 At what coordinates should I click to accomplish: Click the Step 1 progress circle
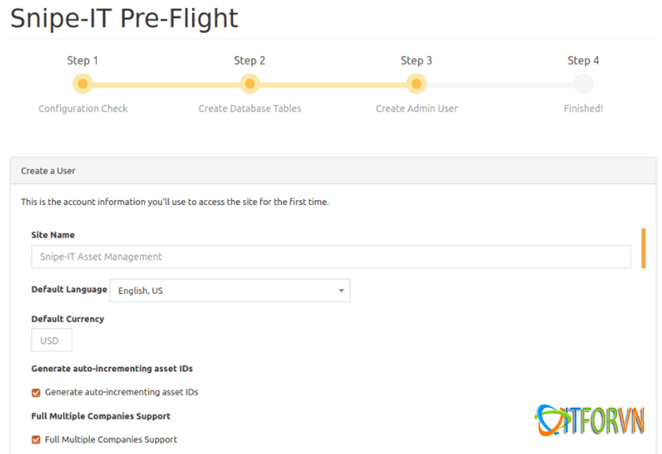coord(83,84)
